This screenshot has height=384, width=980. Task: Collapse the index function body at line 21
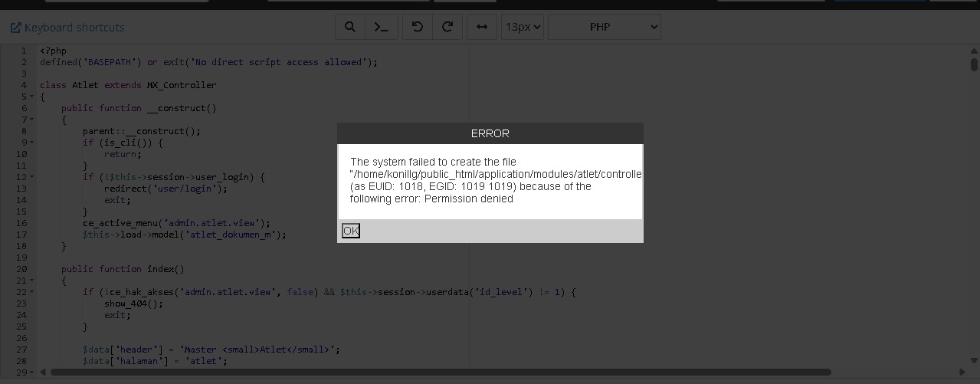31,281
